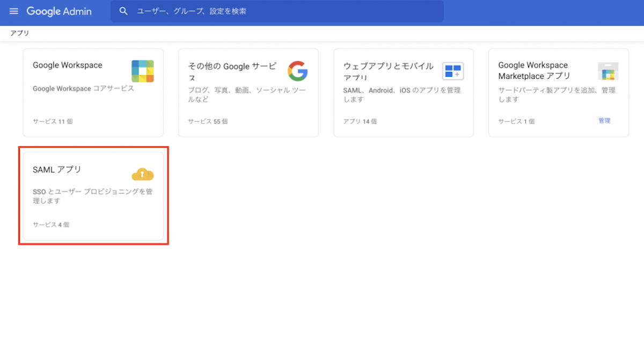This screenshot has width=644, height=360.
Task: Focus the user, group, settings search field
Action: click(277, 11)
